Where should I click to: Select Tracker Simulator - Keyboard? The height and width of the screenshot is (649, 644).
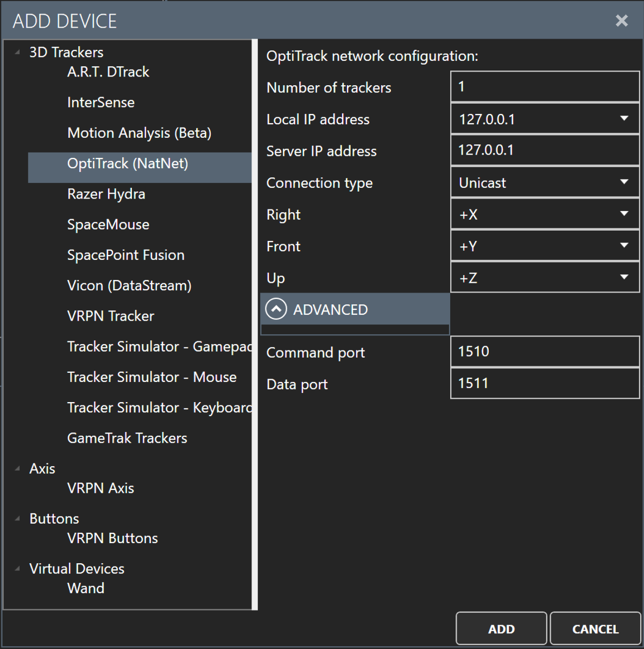tap(160, 408)
